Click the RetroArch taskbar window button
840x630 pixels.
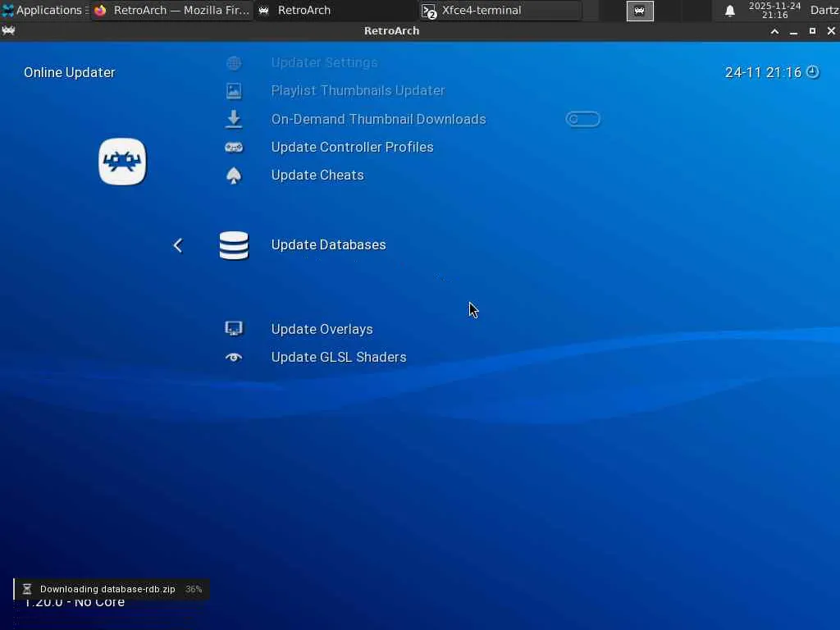tap(335, 10)
